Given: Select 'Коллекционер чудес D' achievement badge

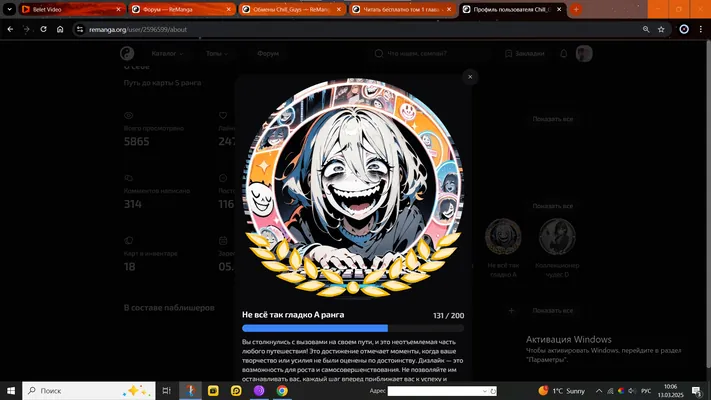Looking at the screenshot, I should [557, 249].
